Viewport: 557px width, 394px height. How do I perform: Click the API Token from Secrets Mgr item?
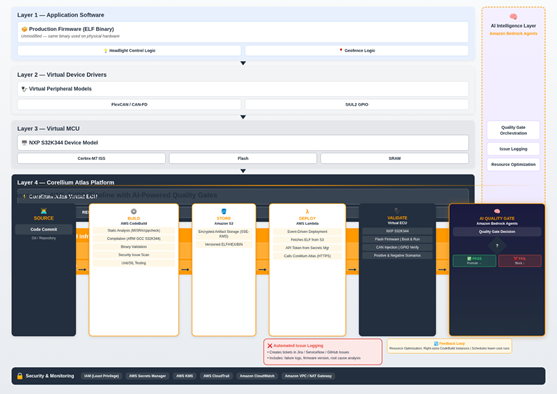click(x=307, y=248)
